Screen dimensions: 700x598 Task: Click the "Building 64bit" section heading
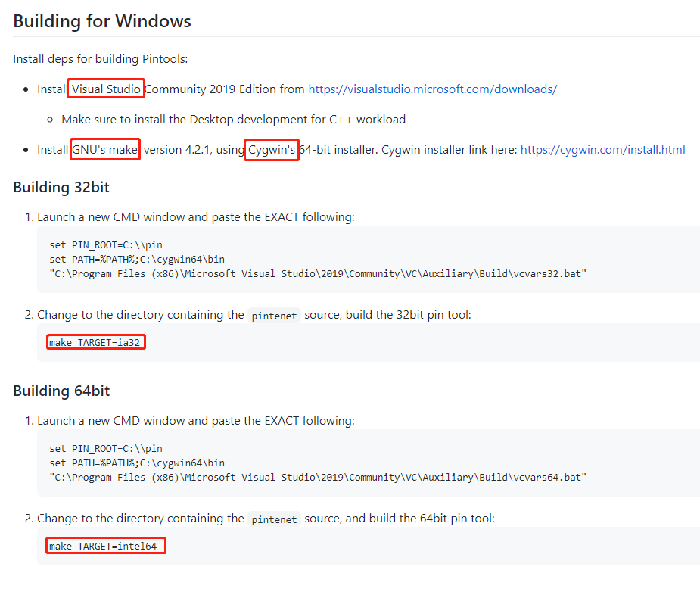tap(61, 391)
